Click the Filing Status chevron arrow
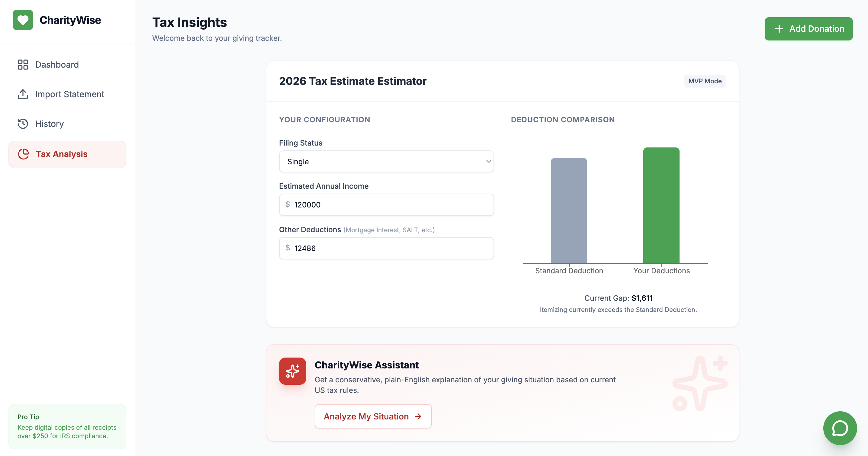The width and height of the screenshot is (868, 456). point(489,162)
